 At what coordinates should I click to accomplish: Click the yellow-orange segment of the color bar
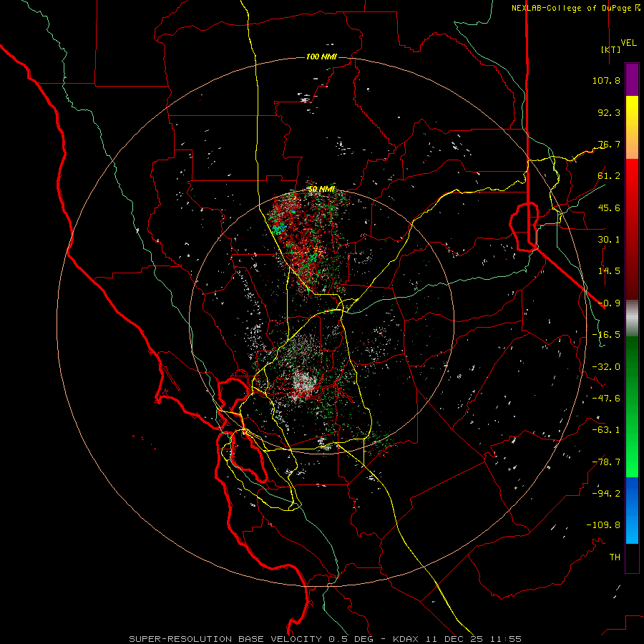pyautogui.click(x=632, y=127)
